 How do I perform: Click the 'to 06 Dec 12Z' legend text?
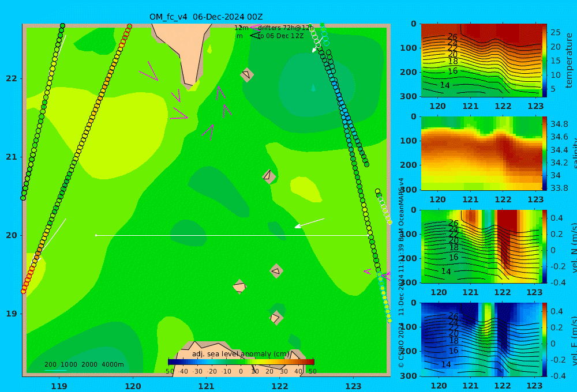click(x=281, y=36)
